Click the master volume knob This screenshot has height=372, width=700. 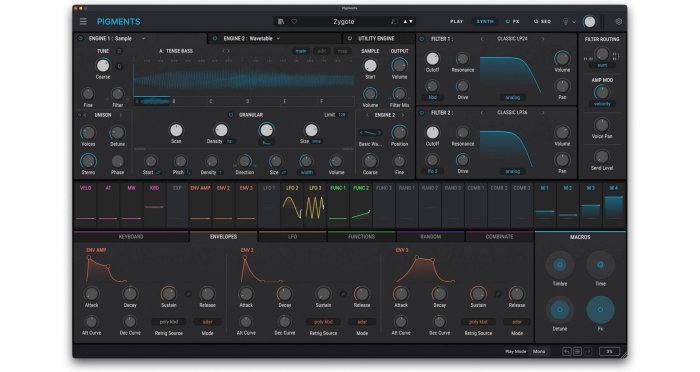(x=590, y=21)
